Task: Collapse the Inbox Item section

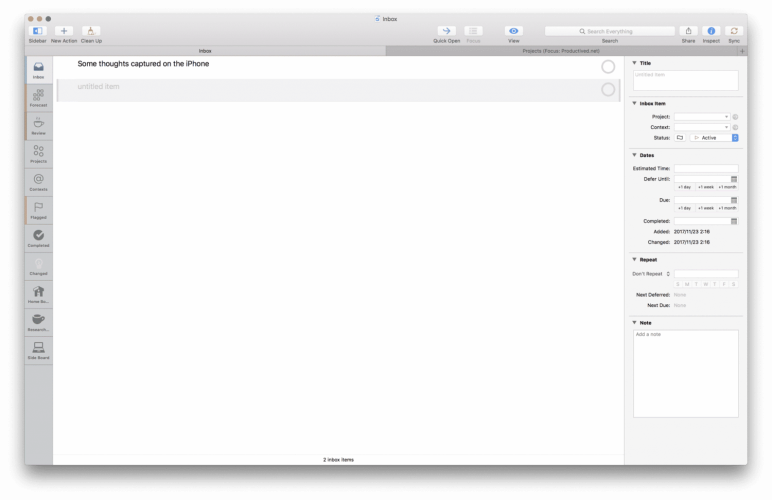Action: (634, 103)
